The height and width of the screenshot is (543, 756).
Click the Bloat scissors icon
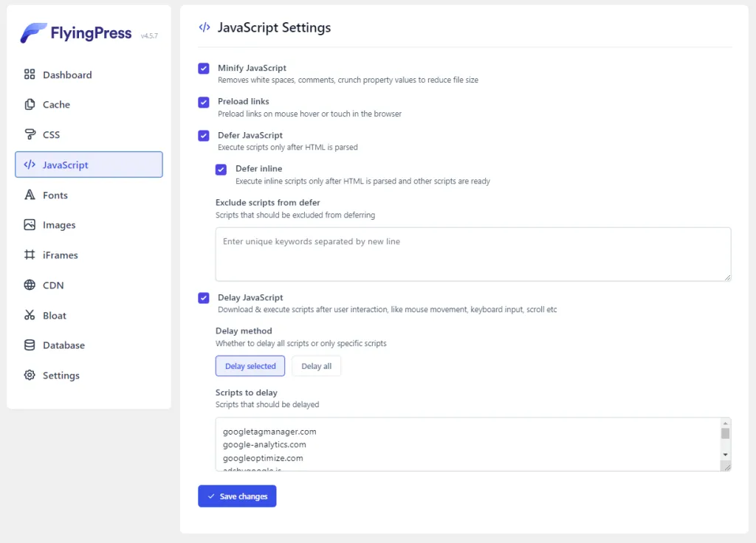click(x=30, y=316)
